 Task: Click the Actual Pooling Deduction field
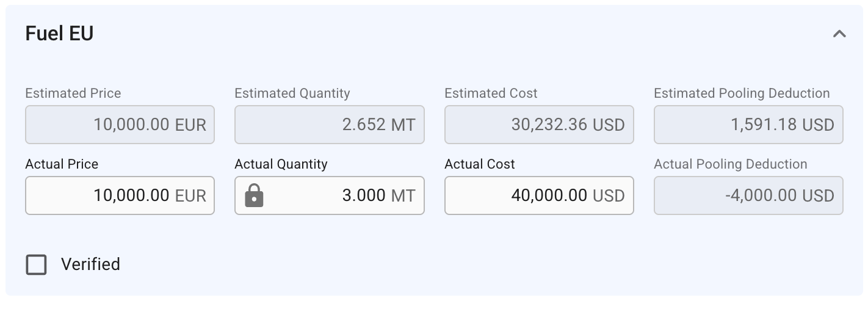(x=748, y=195)
